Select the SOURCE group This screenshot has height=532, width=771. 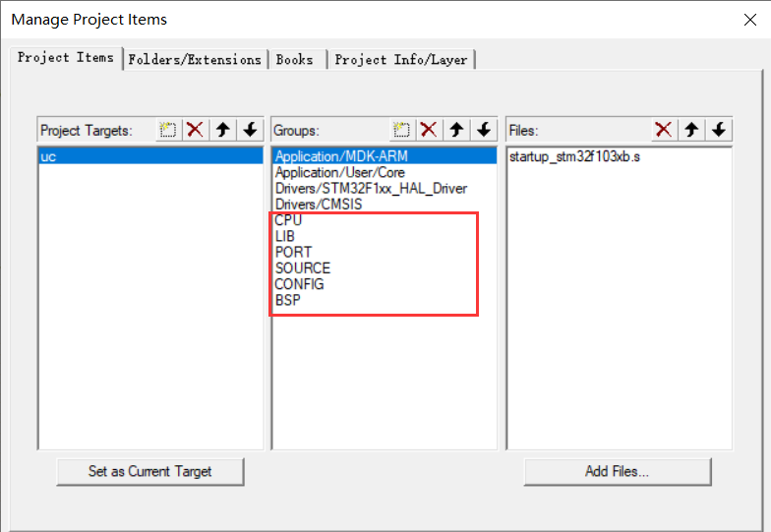tap(385, 267)
